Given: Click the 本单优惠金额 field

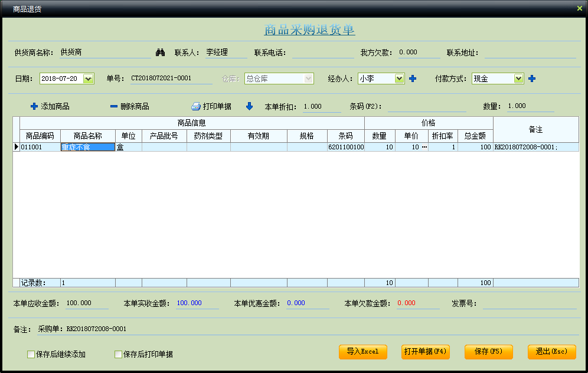Looking at the screenshot, I should click(308, 303).
